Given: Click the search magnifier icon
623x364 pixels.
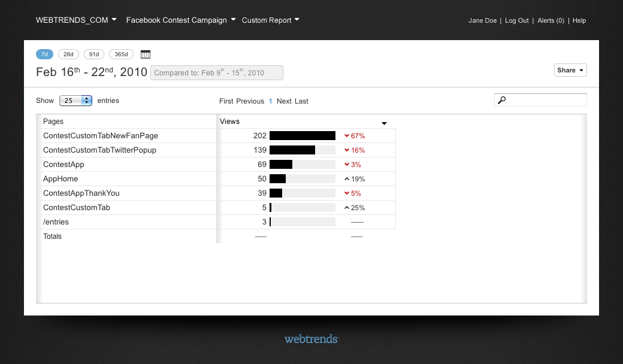Looking at the screenshot, I should click(502, 101).
